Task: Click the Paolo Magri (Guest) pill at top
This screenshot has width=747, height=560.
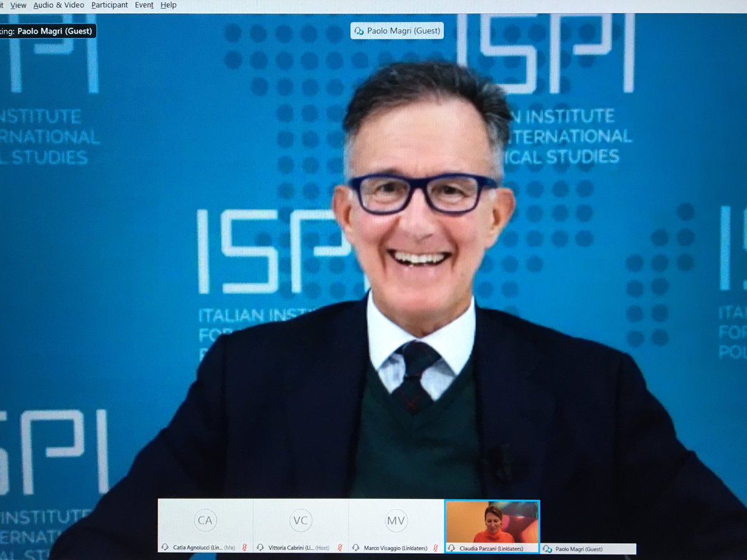Action: 397,30
